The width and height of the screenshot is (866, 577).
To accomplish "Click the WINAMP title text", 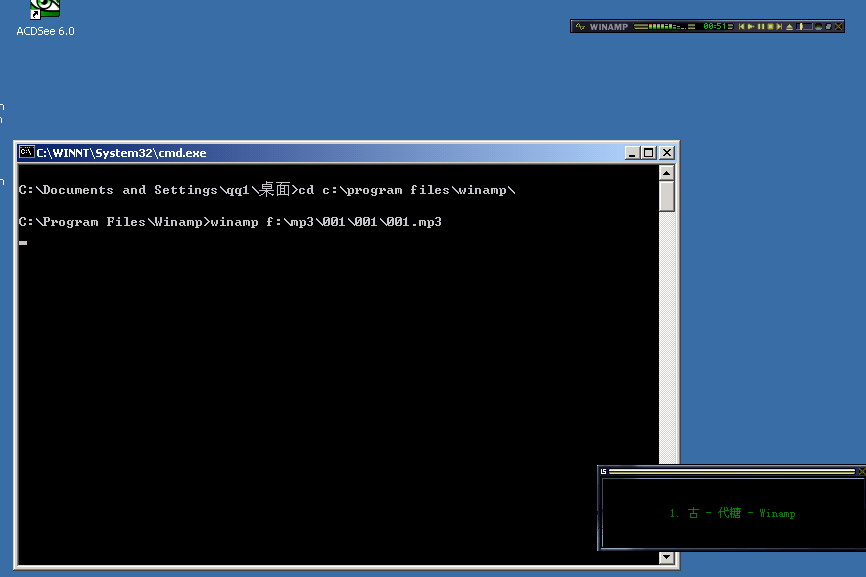I will 609,27.
